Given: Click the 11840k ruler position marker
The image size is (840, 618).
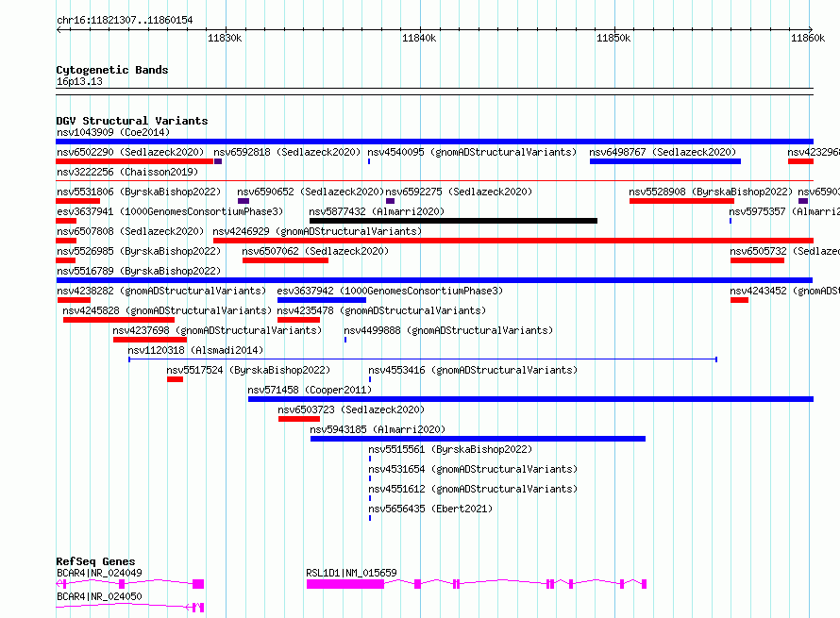Looking at the screenshot, I should click(419, 38).
